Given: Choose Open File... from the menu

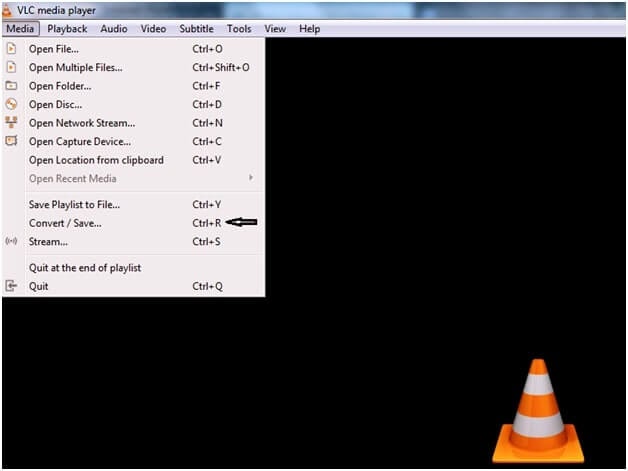Looking at the screenshot, I should tap(134, 49).
